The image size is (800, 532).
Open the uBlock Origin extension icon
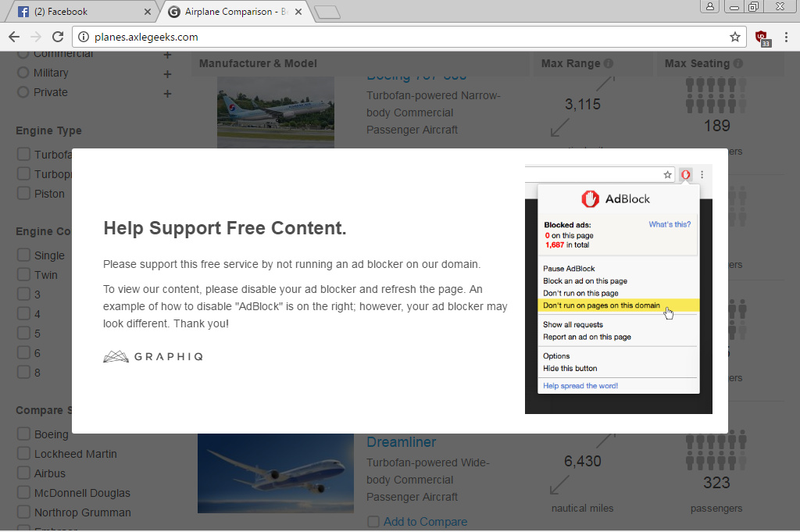(x=762, y=37)
